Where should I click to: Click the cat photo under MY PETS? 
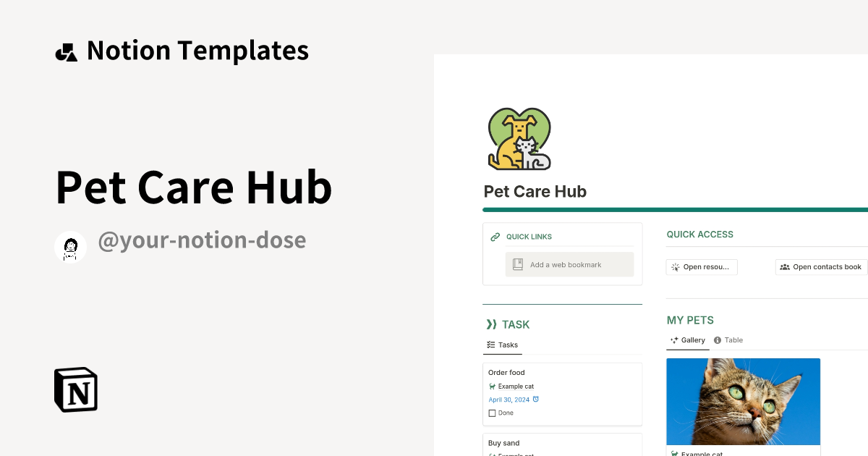pyautogui.click(x=743, y=401)
